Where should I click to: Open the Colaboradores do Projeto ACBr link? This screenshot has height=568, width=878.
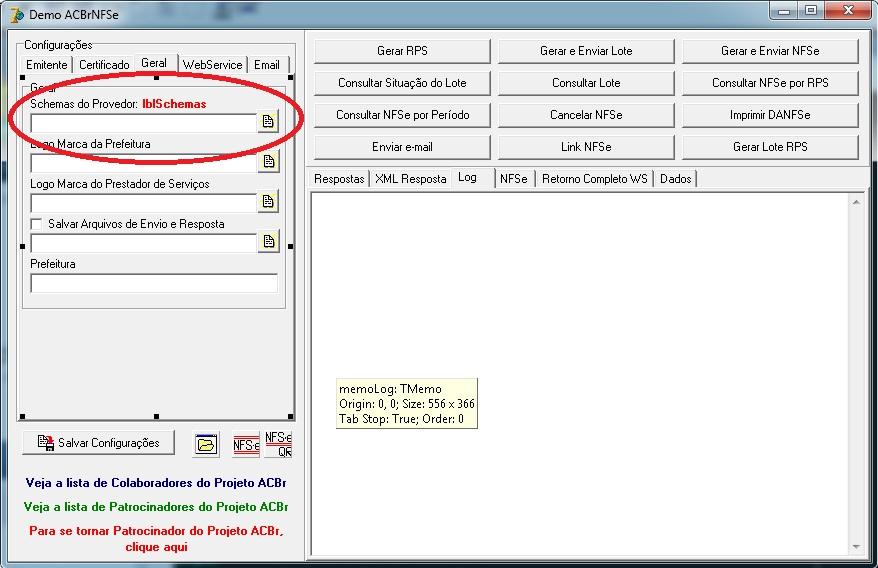tap(156, 483)
